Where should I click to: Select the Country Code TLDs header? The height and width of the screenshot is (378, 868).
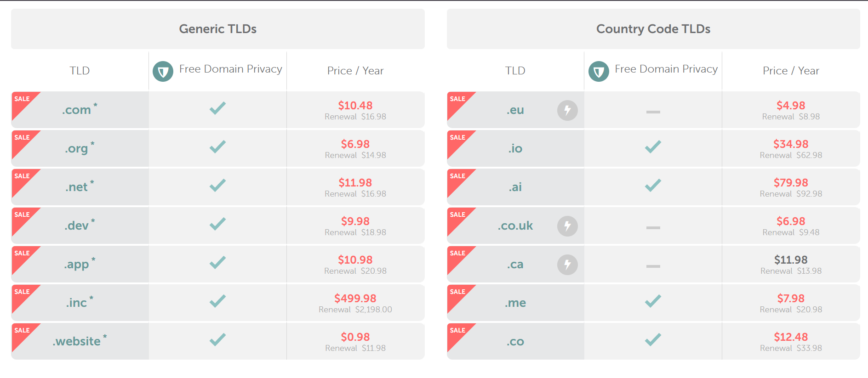click(x=653, y=29)
